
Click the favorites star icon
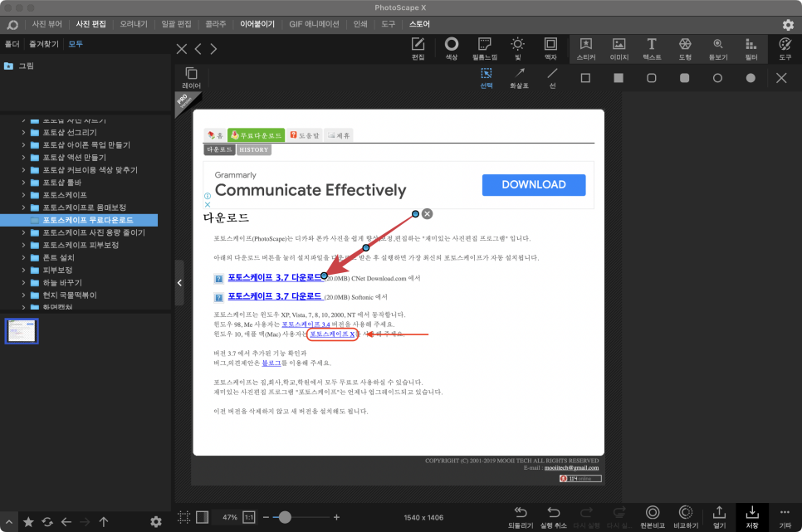coord(28,522)
